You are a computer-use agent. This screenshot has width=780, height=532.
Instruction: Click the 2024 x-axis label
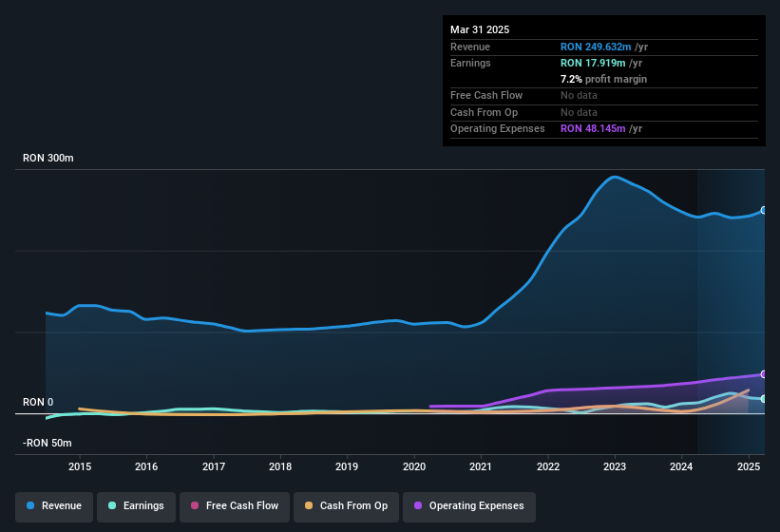click(x=681, y=466)
